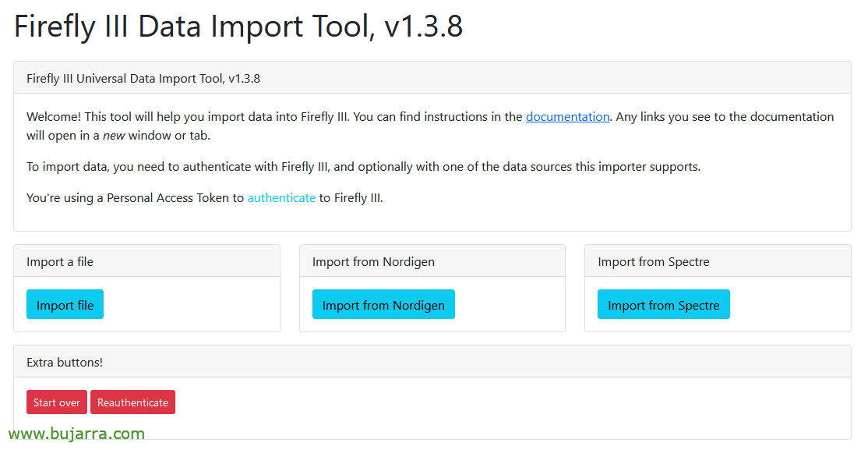This screenshot has height=450, width=868.
Task: Click the Import from Spectre button
Action: pyautogui.click(x=663, y=304)
